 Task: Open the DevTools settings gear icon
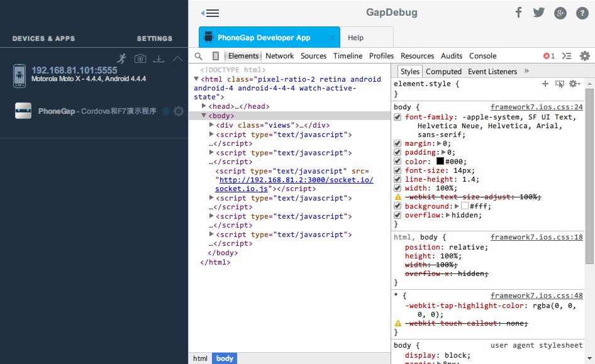(585, 56)
